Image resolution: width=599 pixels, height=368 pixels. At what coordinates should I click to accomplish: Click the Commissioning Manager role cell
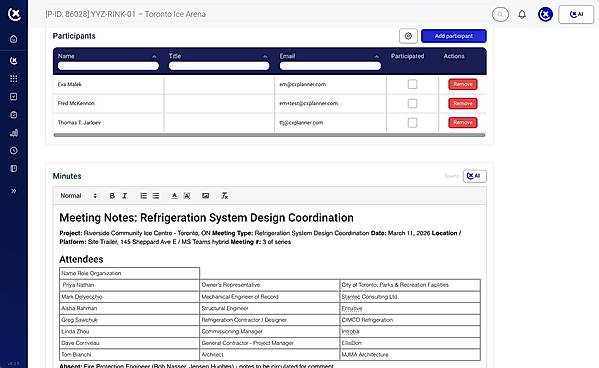pos(270,331)
